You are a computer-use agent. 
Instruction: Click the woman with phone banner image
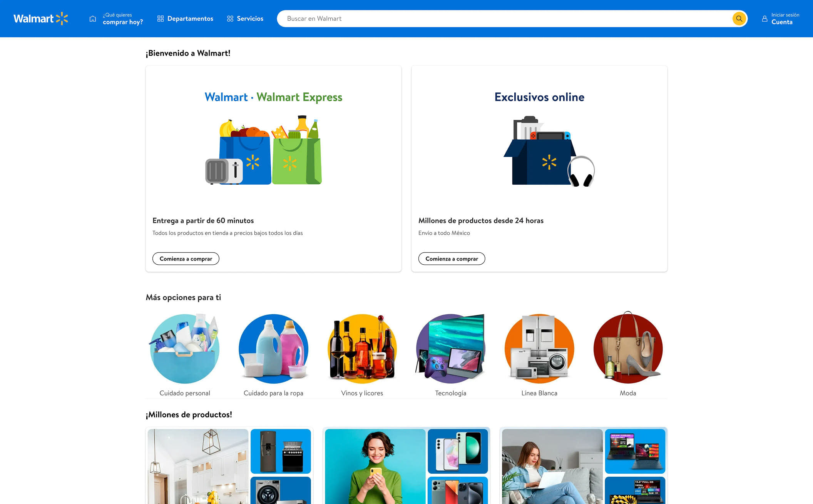[x=375, y=466]
